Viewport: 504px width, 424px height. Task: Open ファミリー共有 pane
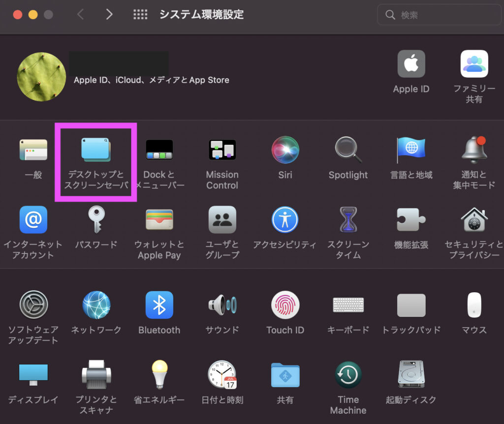[x=474, y=63]
